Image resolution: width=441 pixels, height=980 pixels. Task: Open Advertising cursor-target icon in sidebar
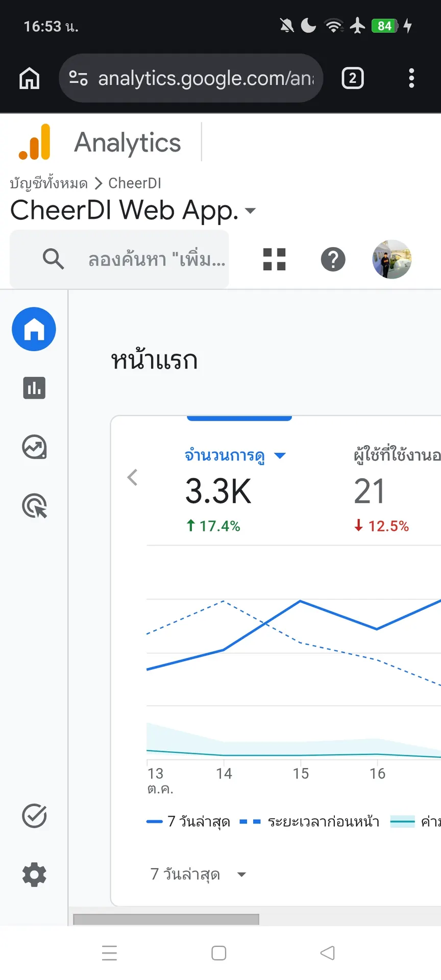tap(34, 506)
